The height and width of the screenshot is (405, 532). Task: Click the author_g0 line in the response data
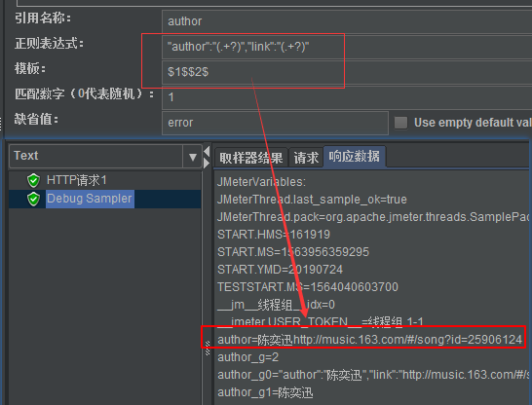coord(373,375)
